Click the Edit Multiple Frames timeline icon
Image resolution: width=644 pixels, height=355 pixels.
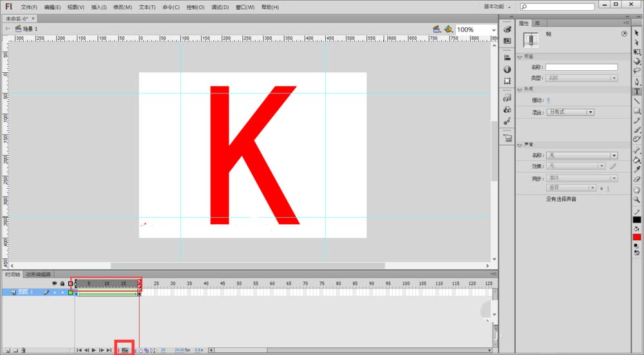click(146, 350)
